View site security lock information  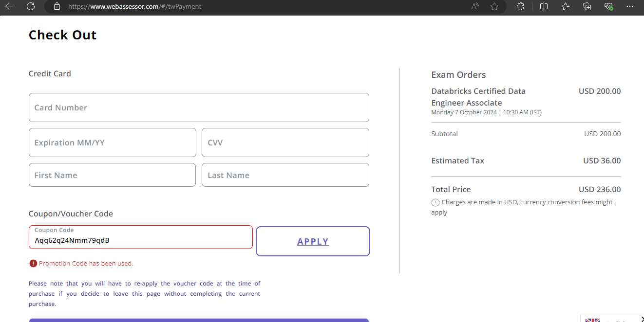(x=57, y=6)
